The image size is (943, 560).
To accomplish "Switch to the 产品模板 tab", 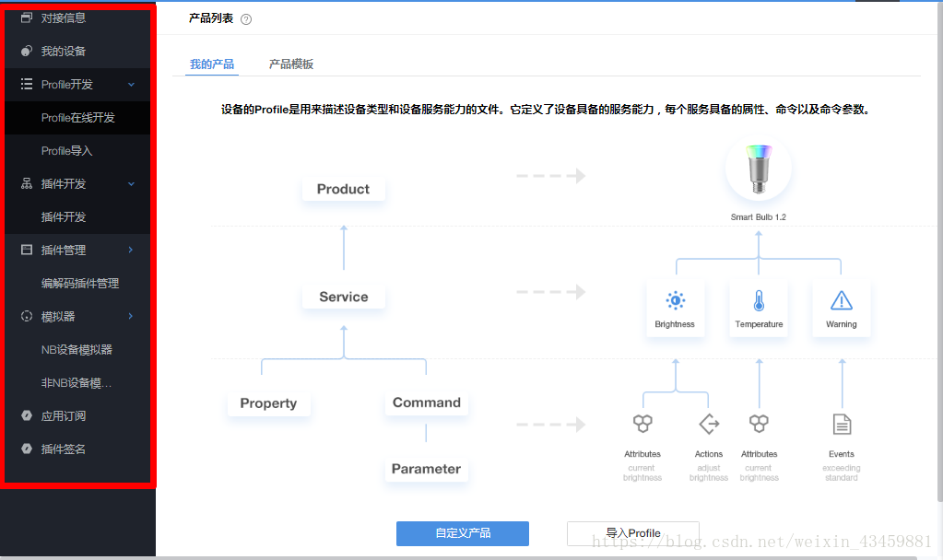I will point(290,64).
